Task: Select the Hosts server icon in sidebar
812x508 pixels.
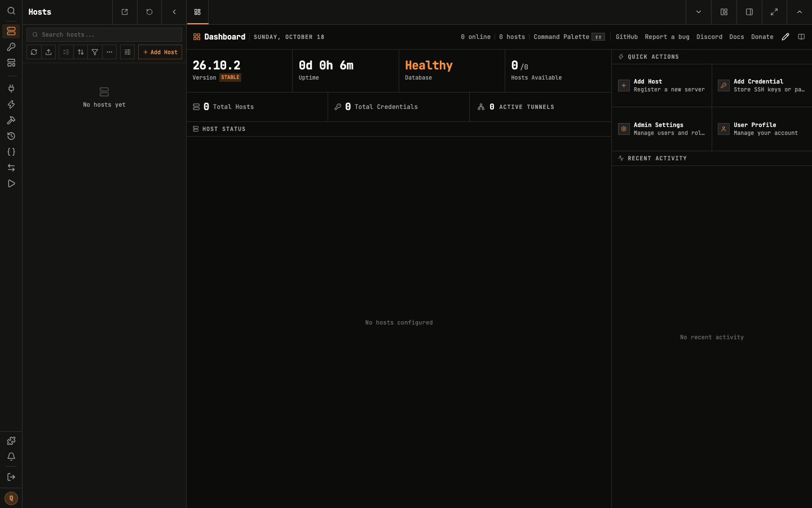Action: pos(11,31)
